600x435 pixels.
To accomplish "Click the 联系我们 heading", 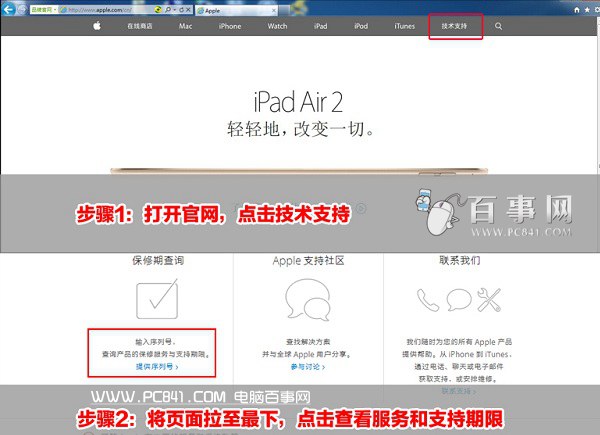I will tap(459, 261).
